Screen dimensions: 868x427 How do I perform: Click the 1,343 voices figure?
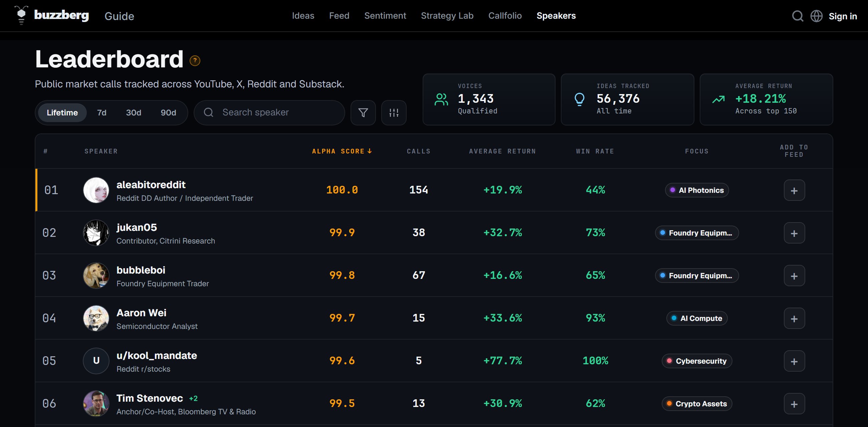coord(475,99)
